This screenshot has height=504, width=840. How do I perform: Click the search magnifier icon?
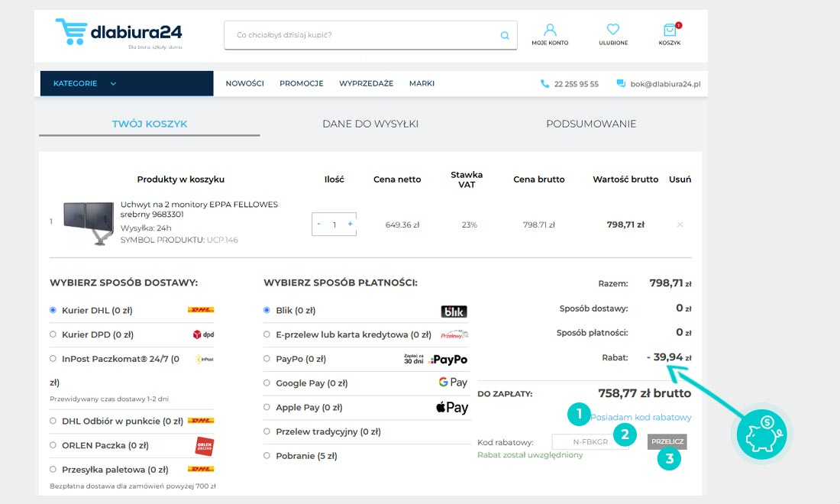[504, 35]
